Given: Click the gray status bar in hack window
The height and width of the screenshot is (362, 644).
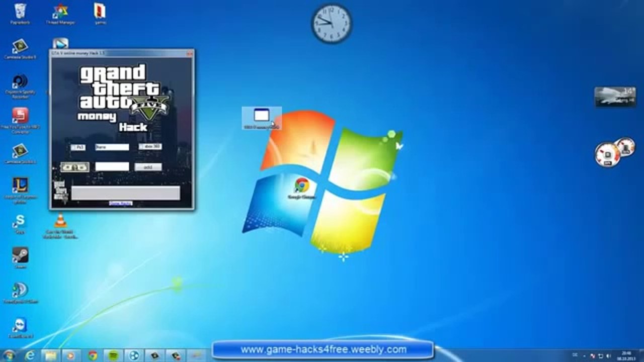Looking at the screenshot, I should 125,193.
